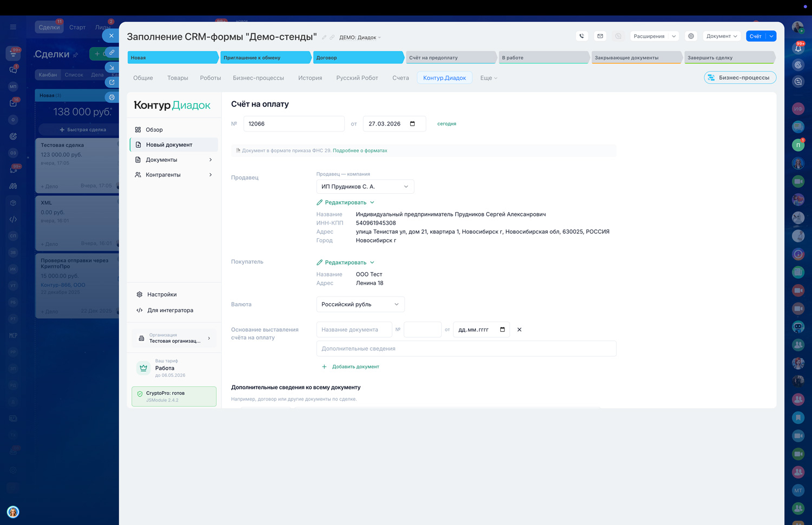Switch to the Товары tab
The height and width of the screenshot is (525, 812).
pos(178,78)
